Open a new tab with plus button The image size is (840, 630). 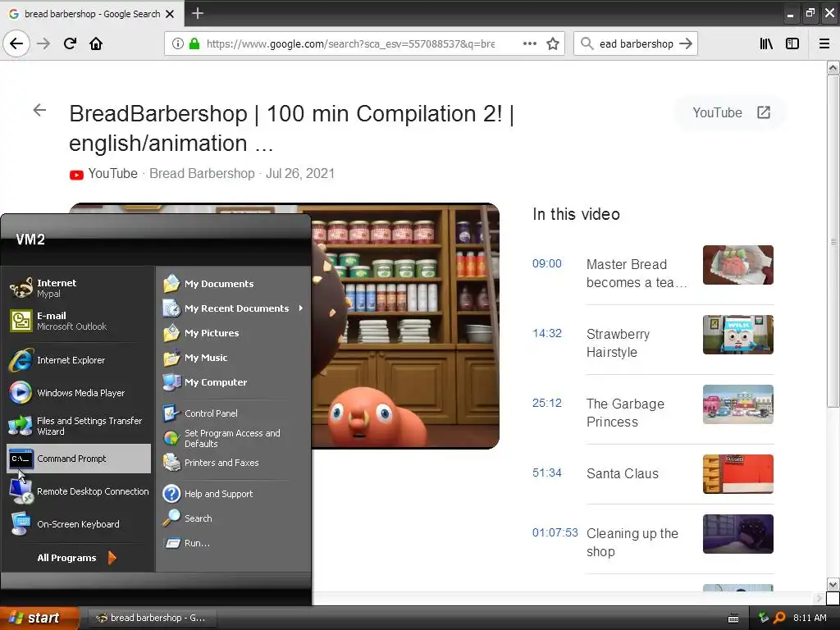pos(198,13)
